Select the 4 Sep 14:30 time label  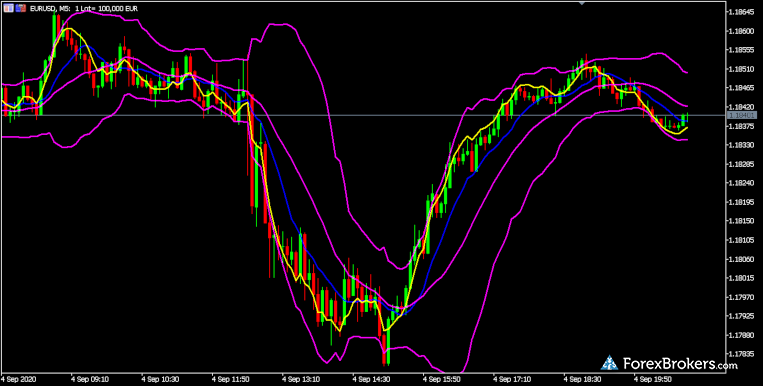pyautogui.click(x=372, y=379)
